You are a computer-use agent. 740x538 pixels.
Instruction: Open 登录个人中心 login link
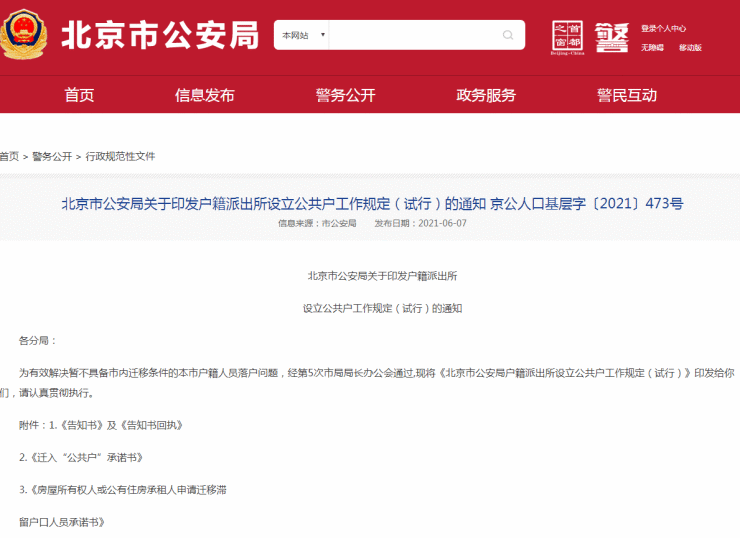[x=663, y=29]
